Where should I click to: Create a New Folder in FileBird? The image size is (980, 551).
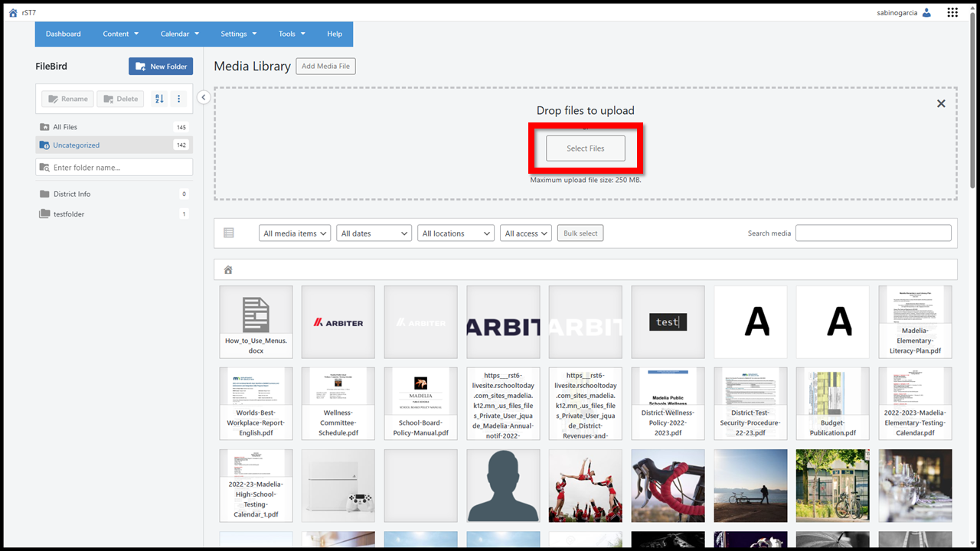pyautogui.click(x=161, y=67)
